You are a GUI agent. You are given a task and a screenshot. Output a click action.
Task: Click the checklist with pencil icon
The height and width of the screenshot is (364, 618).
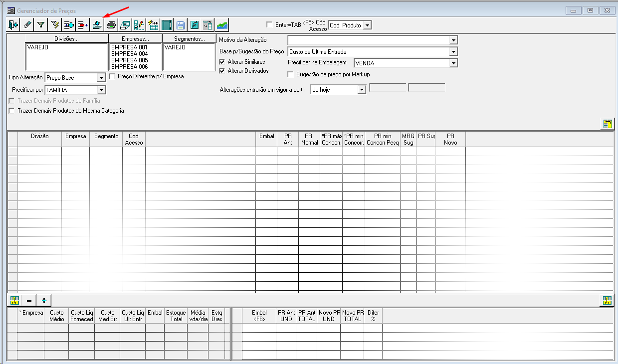139,24
